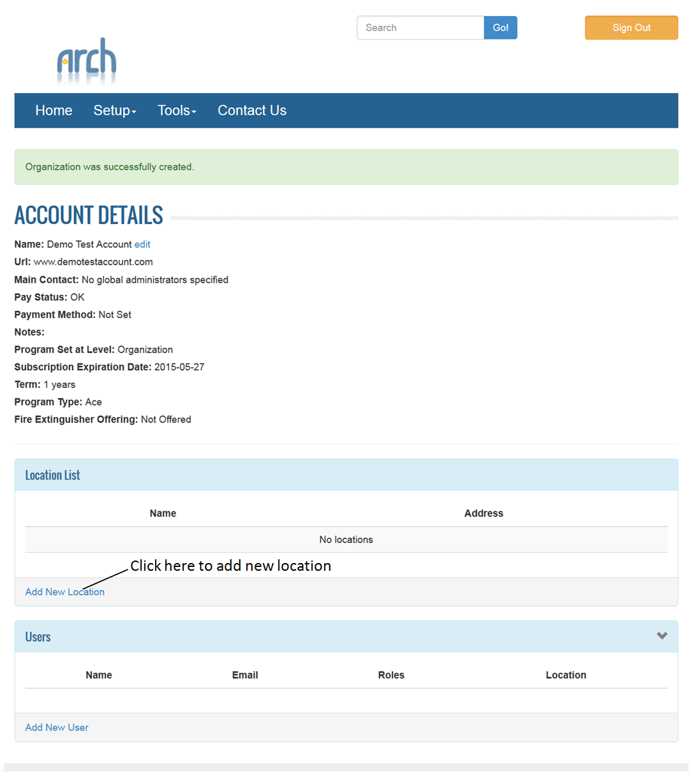Image resolution: width=691 pixels, height=784 pixels.
Task: Click the Pay Status OK value
Action: click(x=77, y=297)
